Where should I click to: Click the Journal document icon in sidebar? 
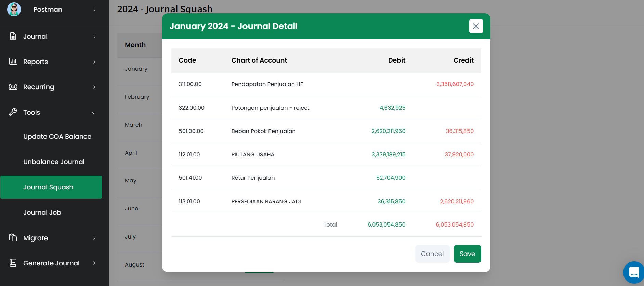coord(13,36)
